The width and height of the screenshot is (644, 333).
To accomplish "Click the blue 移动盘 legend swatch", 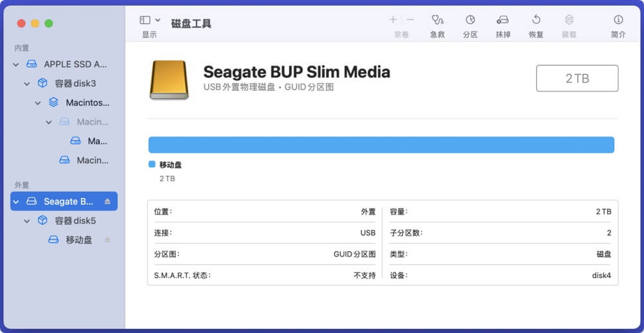I will (x=152, y=164).
